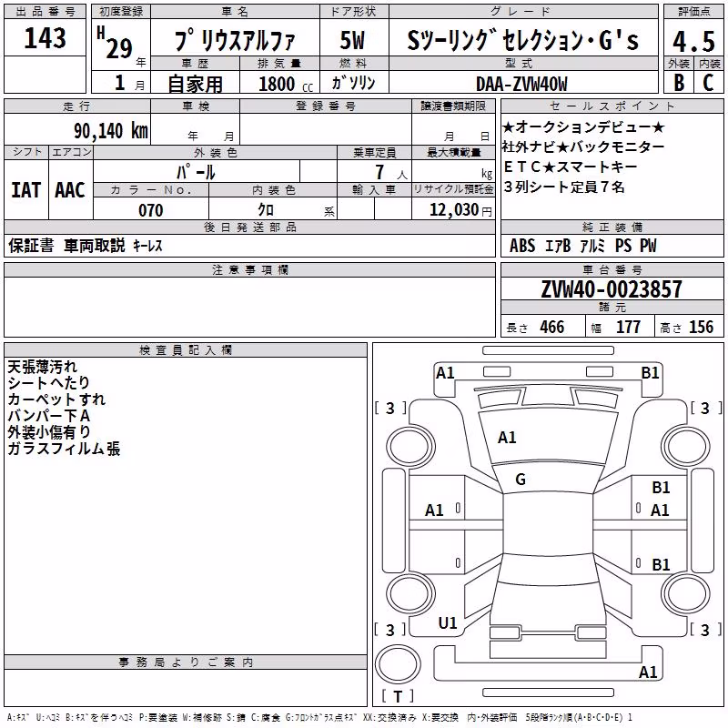
Task: Select the '純正装備' header
Action: tap(612, 227)
